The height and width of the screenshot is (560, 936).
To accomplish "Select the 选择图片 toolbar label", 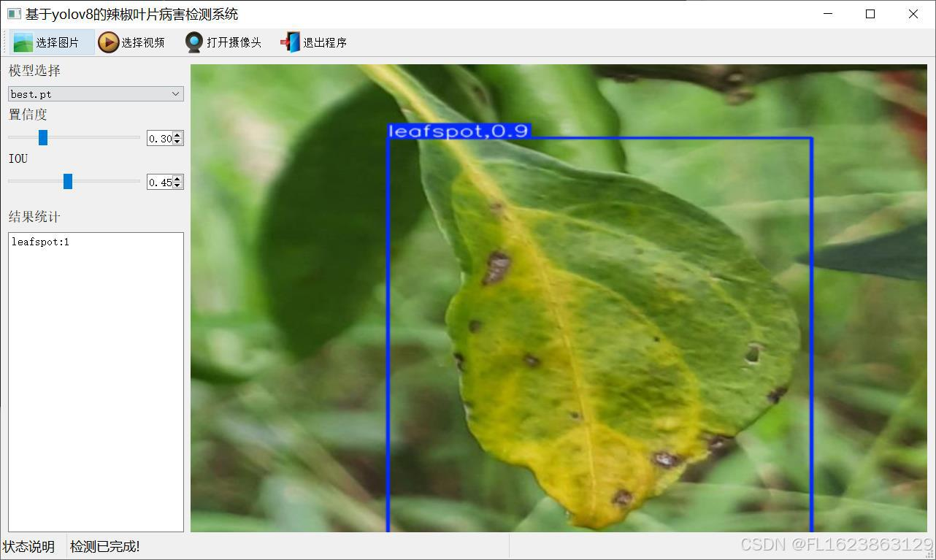I will point(58,43).
